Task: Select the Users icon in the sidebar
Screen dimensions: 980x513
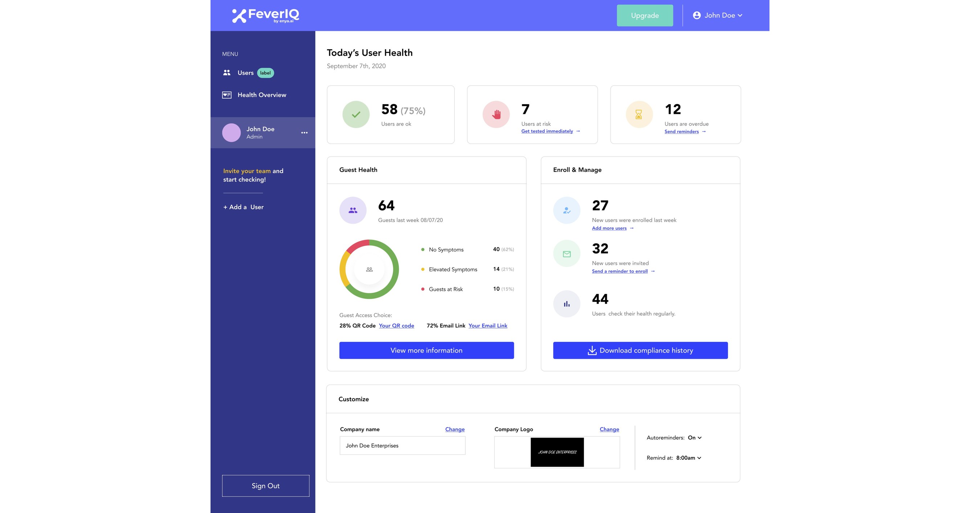Action: 226,72
